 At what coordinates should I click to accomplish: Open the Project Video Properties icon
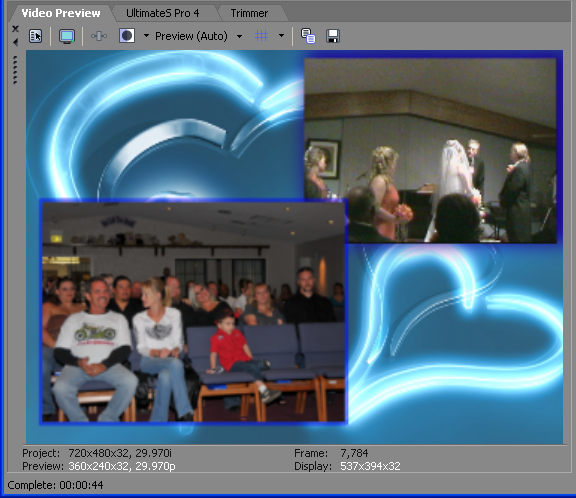coord(35,36)
